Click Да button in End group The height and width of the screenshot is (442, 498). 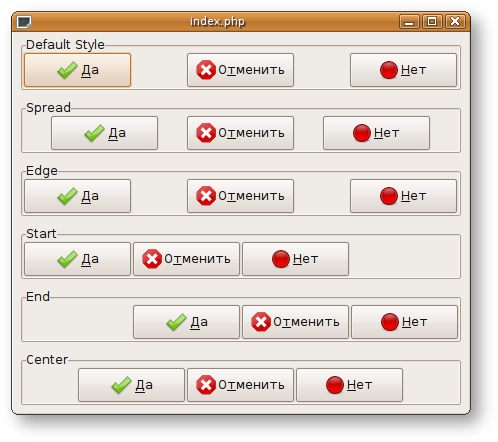pyautogui.click(x=186, y=322)
